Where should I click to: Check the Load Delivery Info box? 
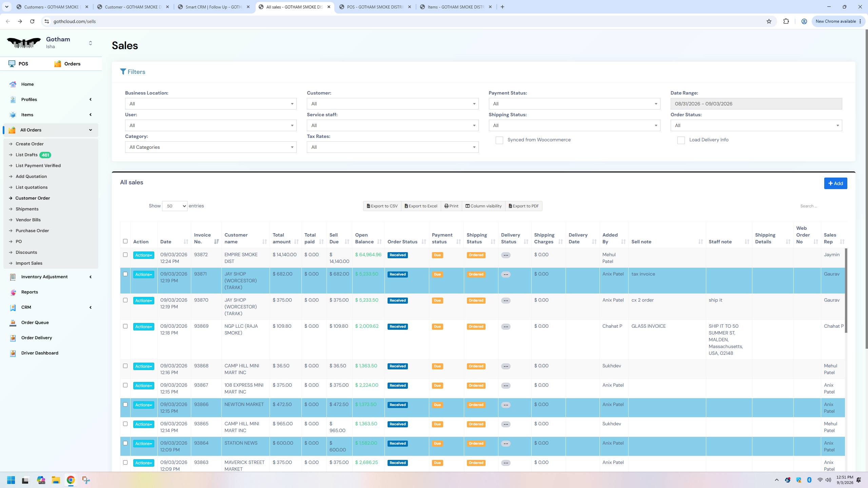681,140
